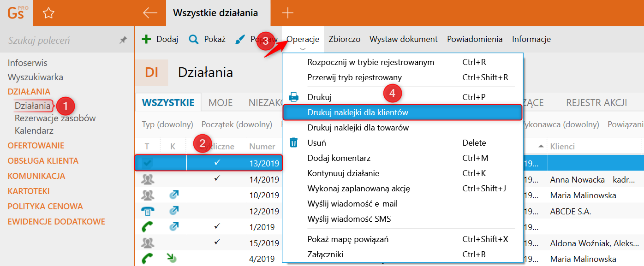Viewport: 644px width, 266px height.
Task: Click green handset icon in row 4/2019
Action: click(148, 259)
